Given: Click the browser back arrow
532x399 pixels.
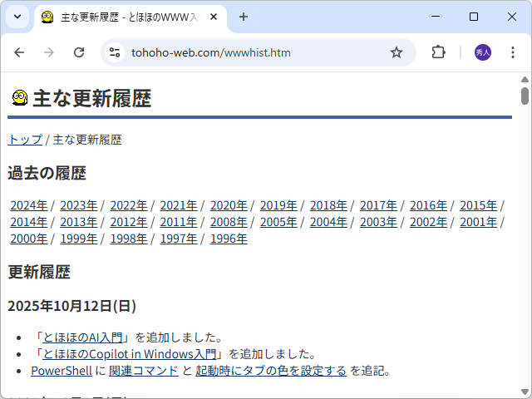Looking at the screenshot, I should click(19, 52).
